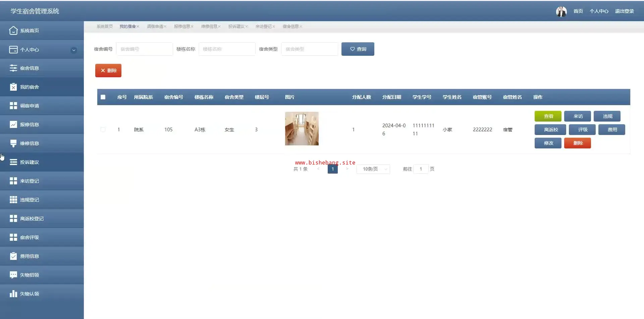Expand the 个人中心 submenu chevron
644x319 pixels.
tap(74, 50)
